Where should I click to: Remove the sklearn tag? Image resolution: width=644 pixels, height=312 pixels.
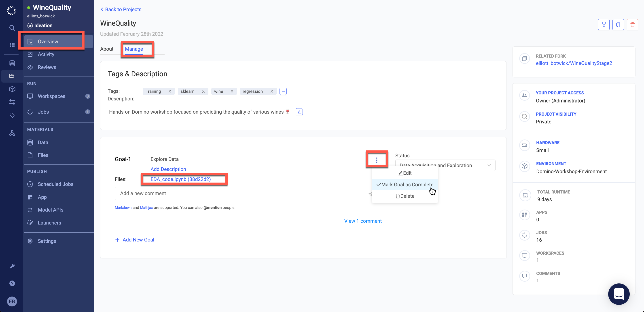203,91
